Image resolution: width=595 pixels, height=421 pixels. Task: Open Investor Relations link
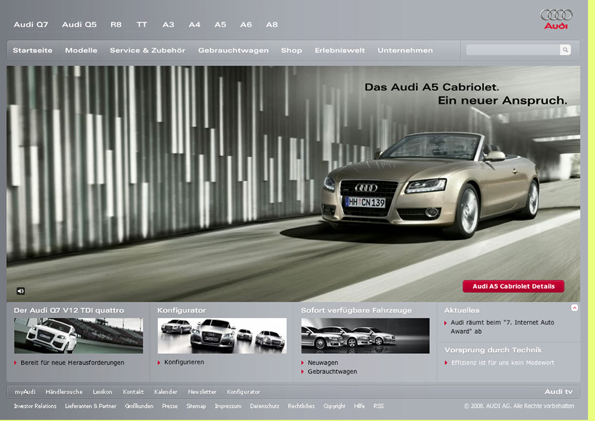[x=35, y=406]
